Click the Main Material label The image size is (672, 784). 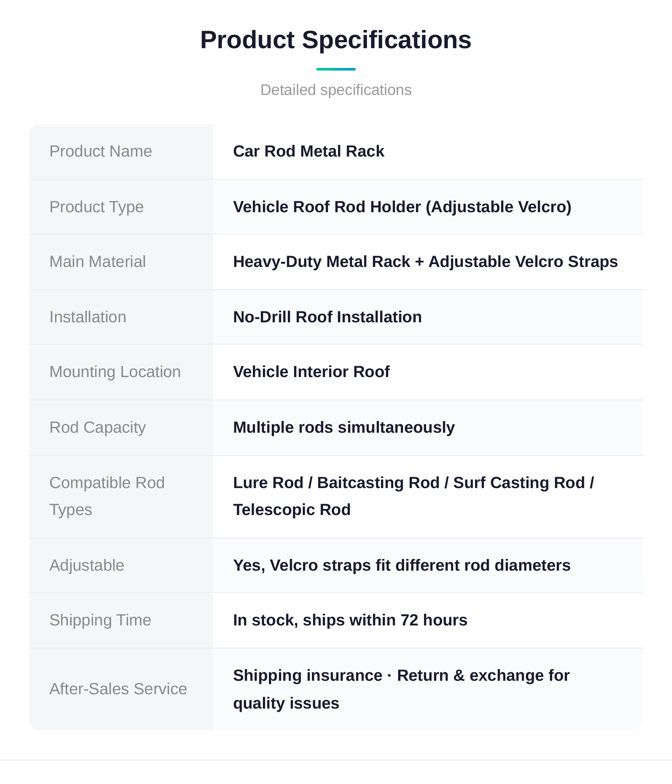pyautogui.click(x=98, y=262)
